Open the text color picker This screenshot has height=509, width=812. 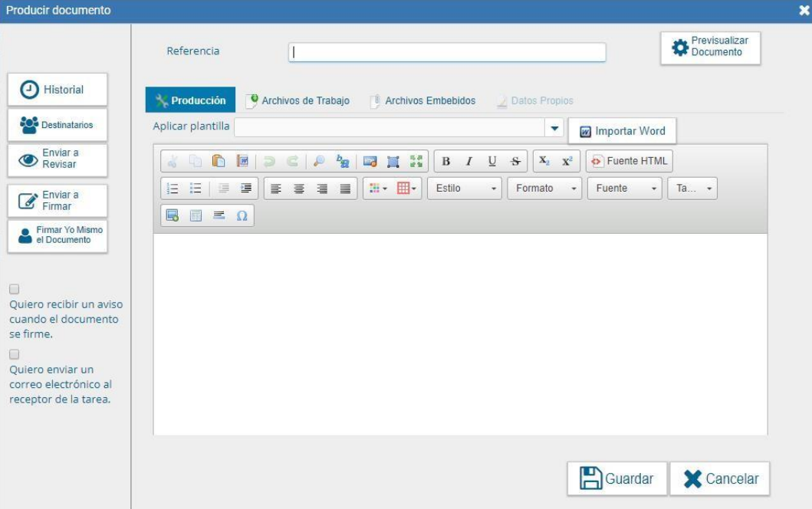pos(378,189)
